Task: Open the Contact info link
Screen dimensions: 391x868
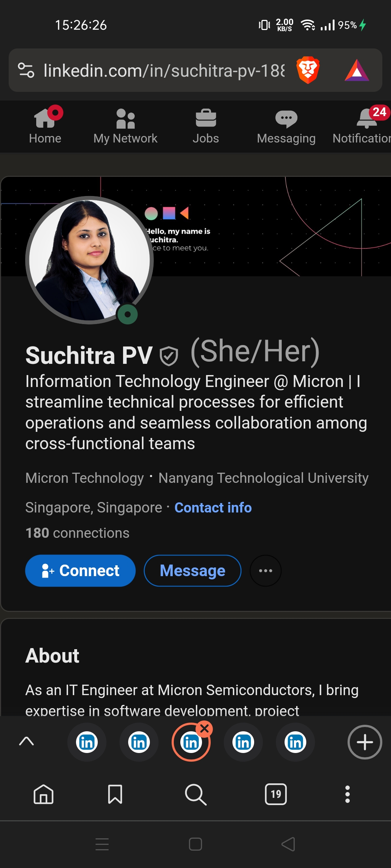Action: tap(213, 508)
